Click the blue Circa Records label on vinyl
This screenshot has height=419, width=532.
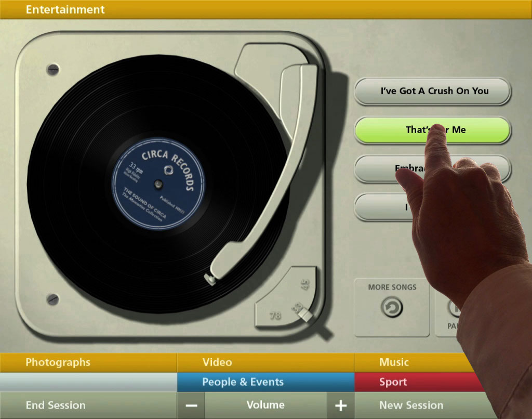pos(158,184)
